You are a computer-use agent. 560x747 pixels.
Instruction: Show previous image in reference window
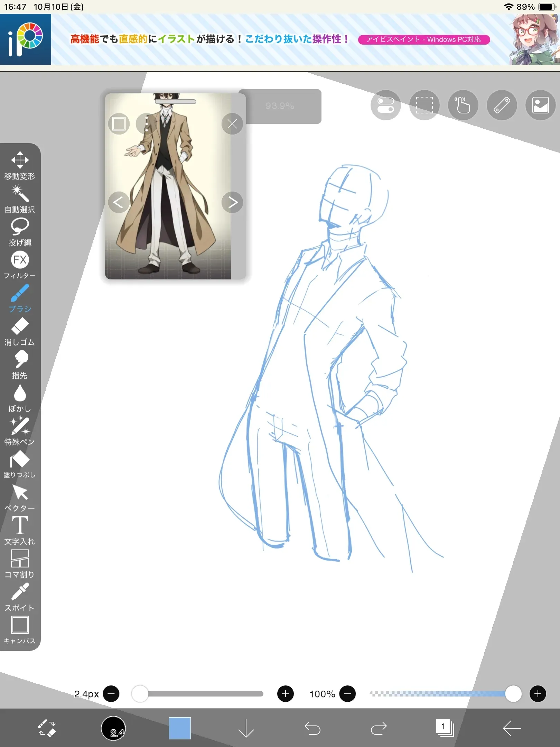[x=119, y=202]
